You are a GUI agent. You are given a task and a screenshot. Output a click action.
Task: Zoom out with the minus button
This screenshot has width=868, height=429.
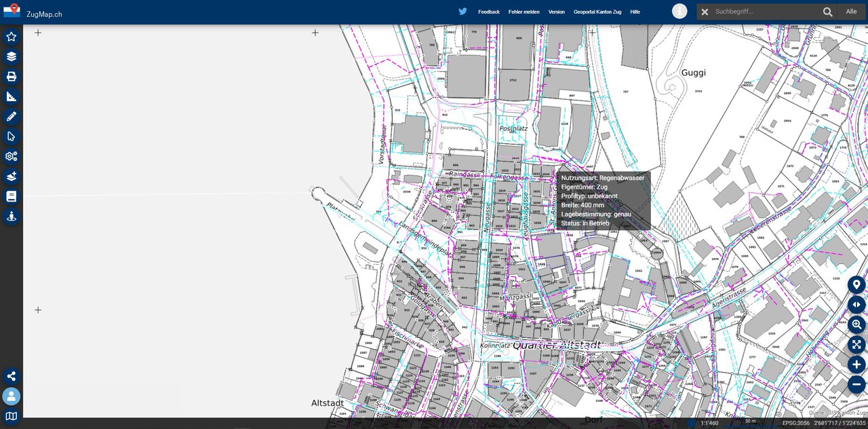[x=856, y=384]
